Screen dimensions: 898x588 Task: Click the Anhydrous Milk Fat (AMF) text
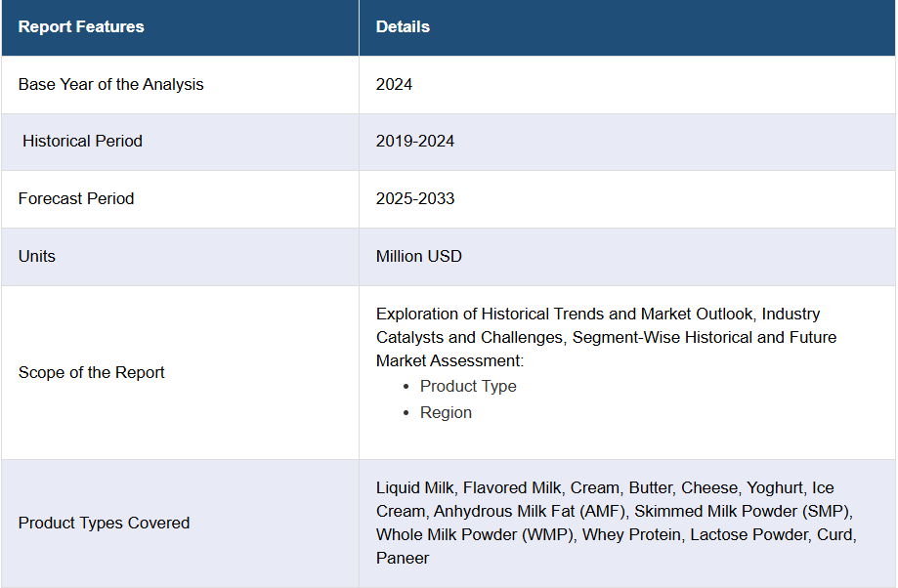point(530,511)
